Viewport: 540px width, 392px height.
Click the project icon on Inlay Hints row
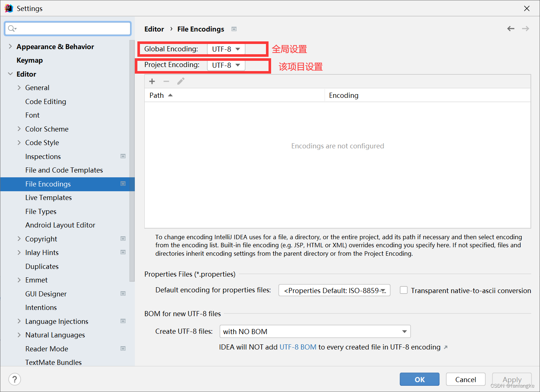pyautogui.click(x=123, y=252)
